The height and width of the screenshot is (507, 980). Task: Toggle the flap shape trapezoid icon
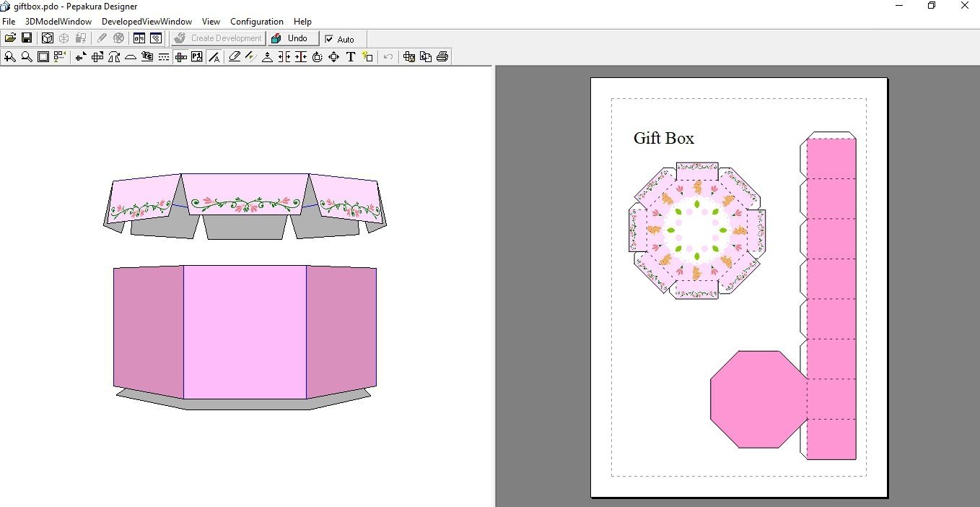coord(131,56)
